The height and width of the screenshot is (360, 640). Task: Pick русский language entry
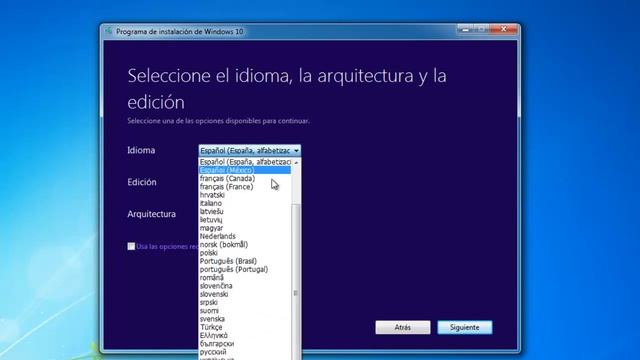tap(245, 352)
